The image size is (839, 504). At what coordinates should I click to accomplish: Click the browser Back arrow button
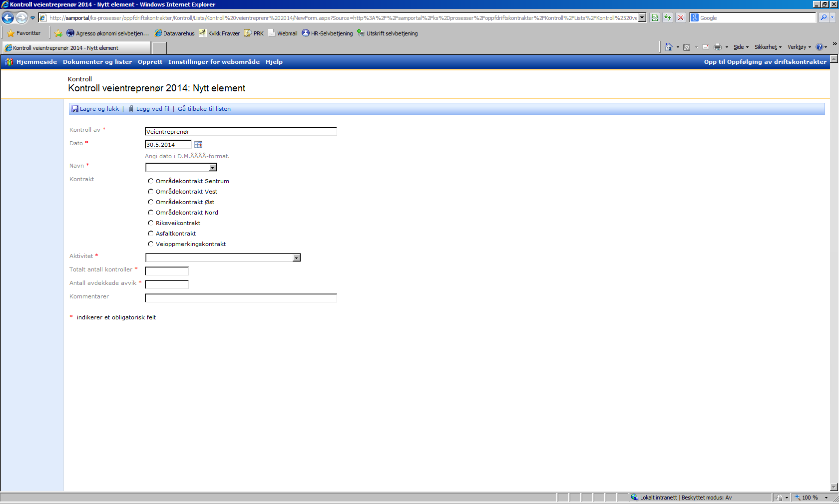point(8,18)
